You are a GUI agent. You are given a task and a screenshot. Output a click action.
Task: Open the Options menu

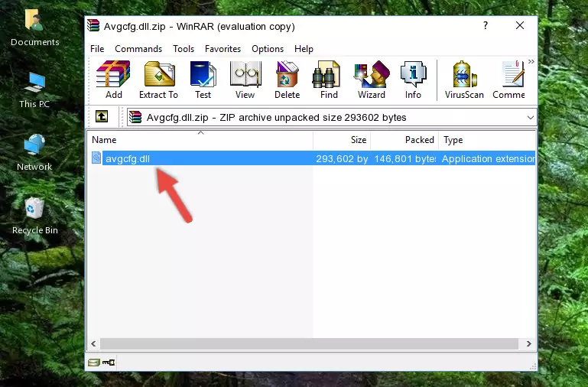[x=268, y=49]
